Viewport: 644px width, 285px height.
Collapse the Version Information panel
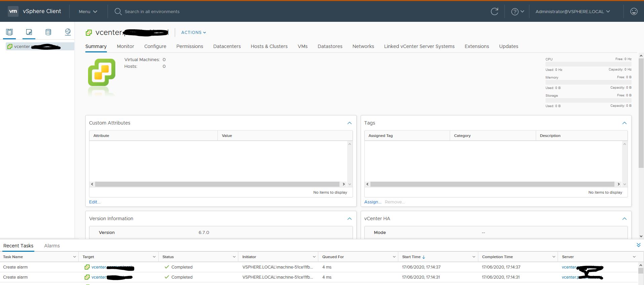(x=350, y=219)
